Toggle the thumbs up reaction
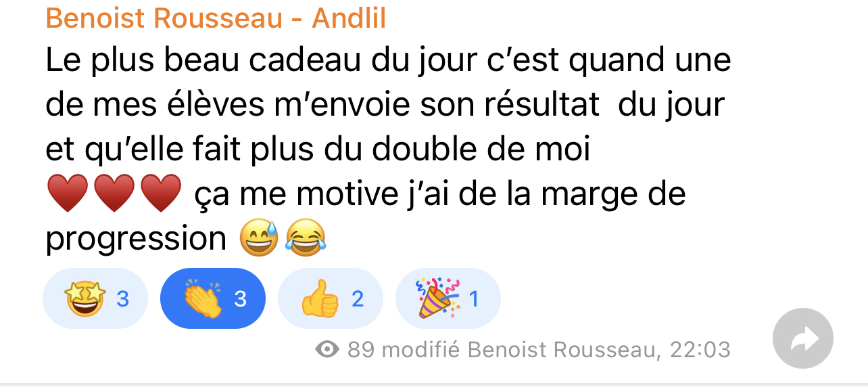868x387 pixels. point(331,298)
